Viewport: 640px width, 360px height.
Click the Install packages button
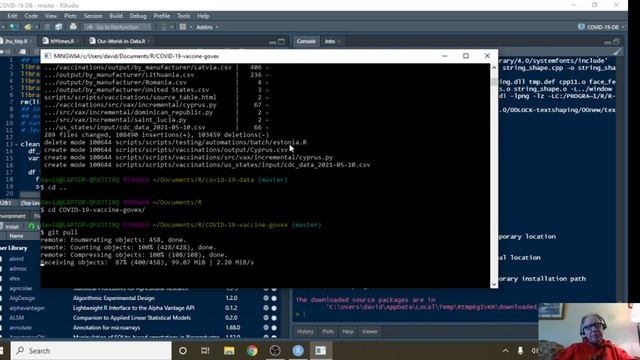(11, 227)
